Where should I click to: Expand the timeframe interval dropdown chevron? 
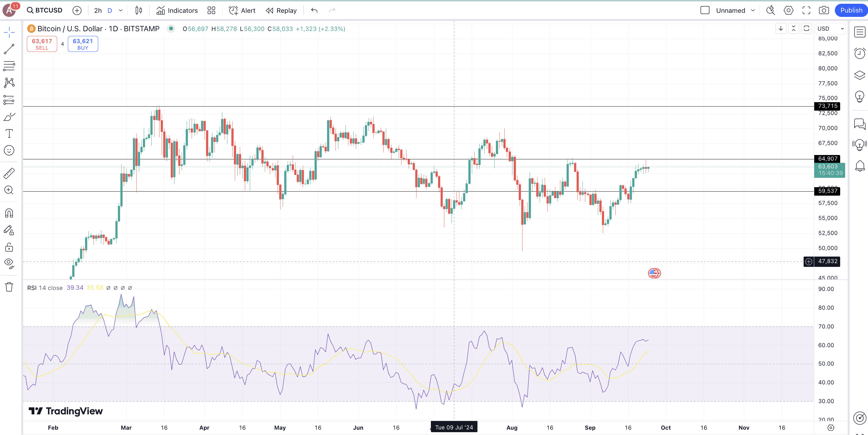pos(121,10)
